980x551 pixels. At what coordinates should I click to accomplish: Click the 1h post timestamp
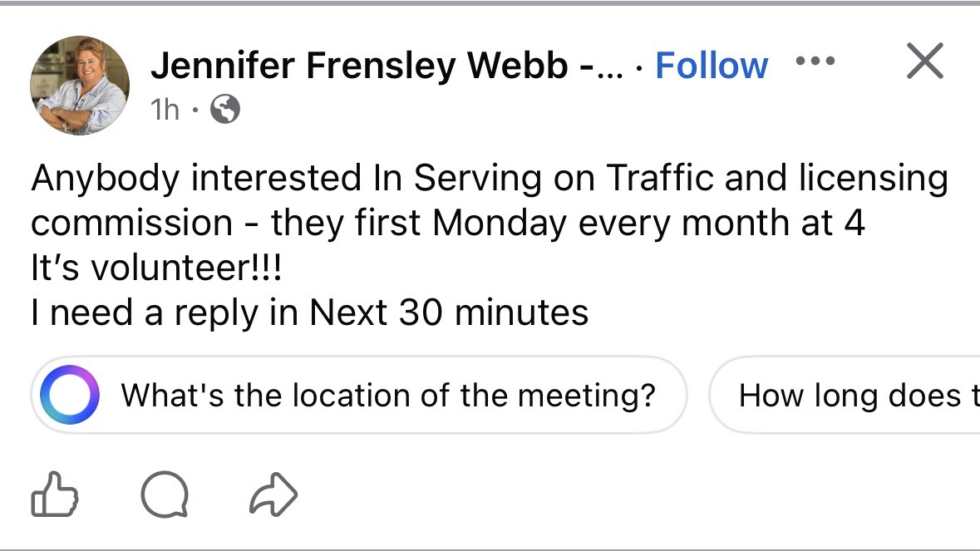(165, 109)
